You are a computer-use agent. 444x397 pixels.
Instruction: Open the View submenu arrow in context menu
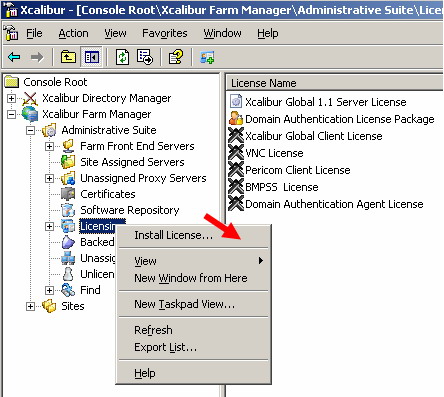tap(261, 261)
